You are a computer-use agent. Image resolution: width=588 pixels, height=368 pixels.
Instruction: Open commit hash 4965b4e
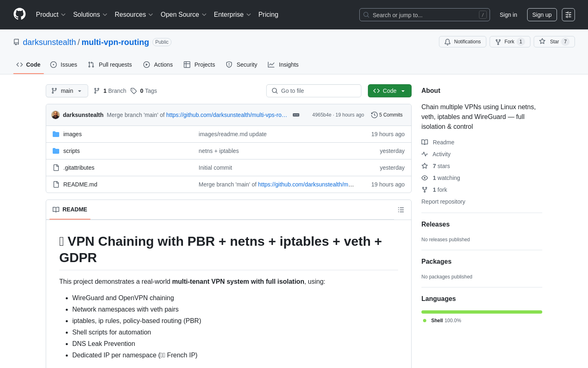[x=322, y=115]
